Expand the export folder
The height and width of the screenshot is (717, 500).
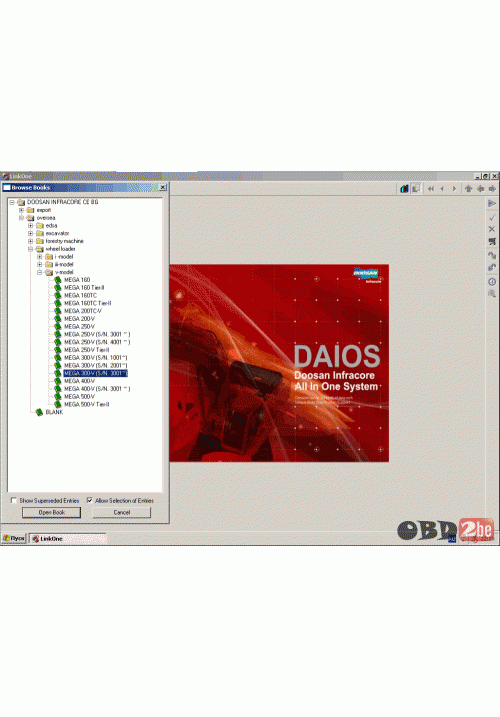[x=21, y=210]
